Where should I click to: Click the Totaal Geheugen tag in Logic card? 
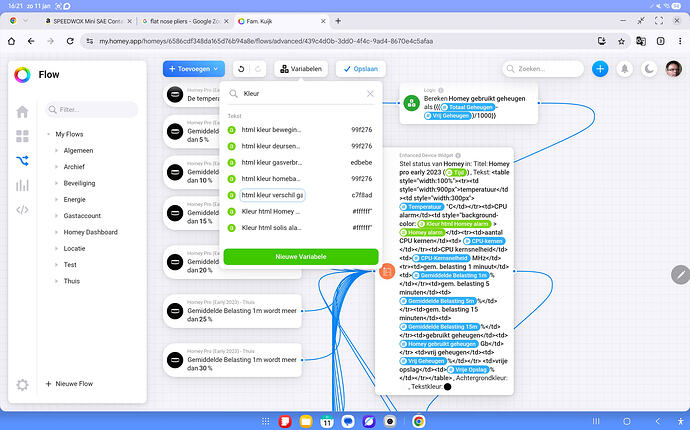pos(468,107)
